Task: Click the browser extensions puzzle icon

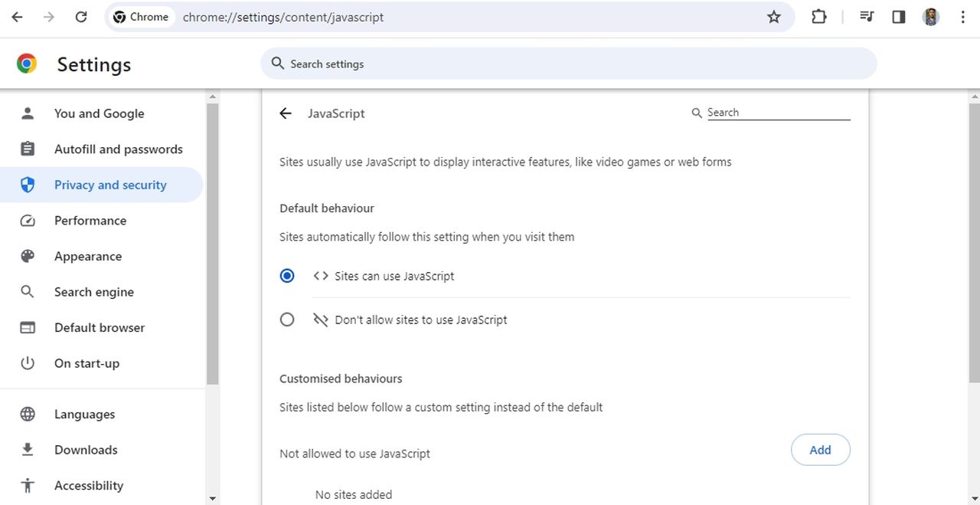Action: click(818, 16)
